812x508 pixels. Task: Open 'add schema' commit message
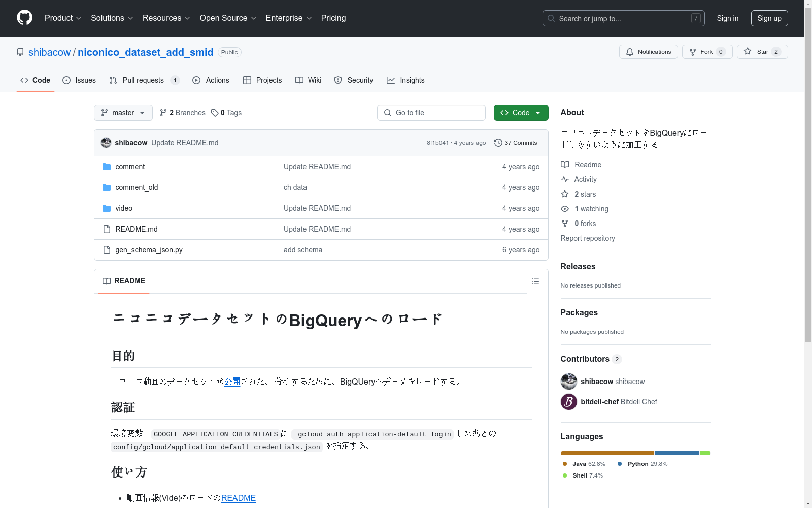coord(303,250)
